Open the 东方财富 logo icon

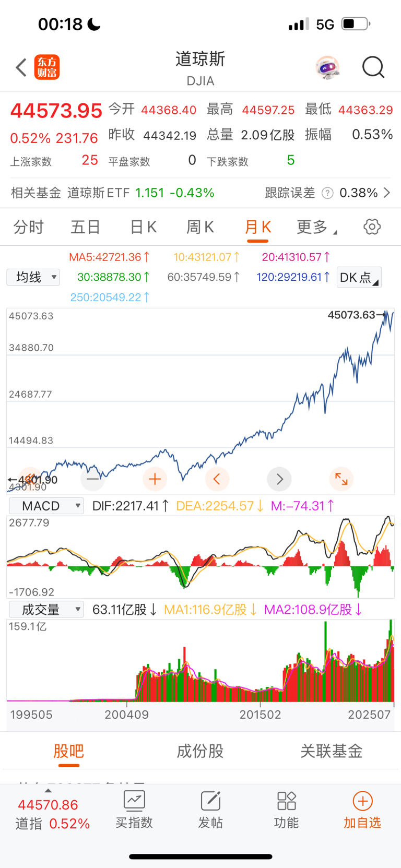[x=47, y=68]
